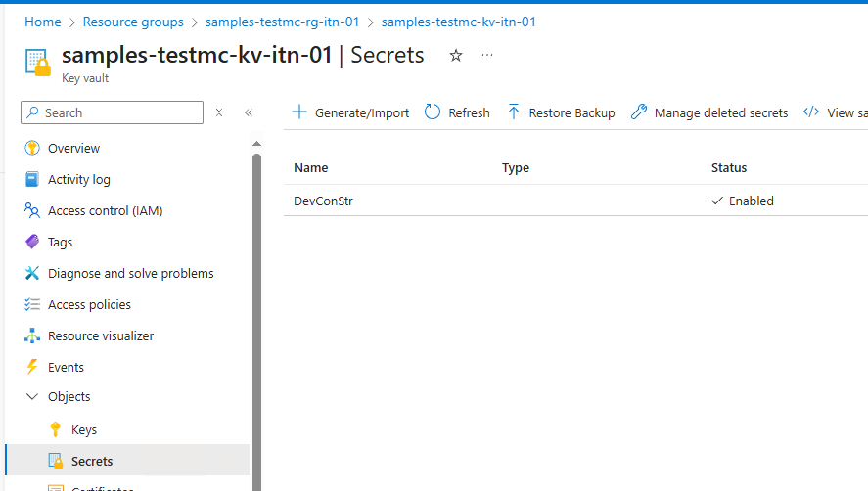Click the Generate/Import plus icon
The height and width of the screenshot is (491, 868).
pyautogui.click(x=299, y=112)
